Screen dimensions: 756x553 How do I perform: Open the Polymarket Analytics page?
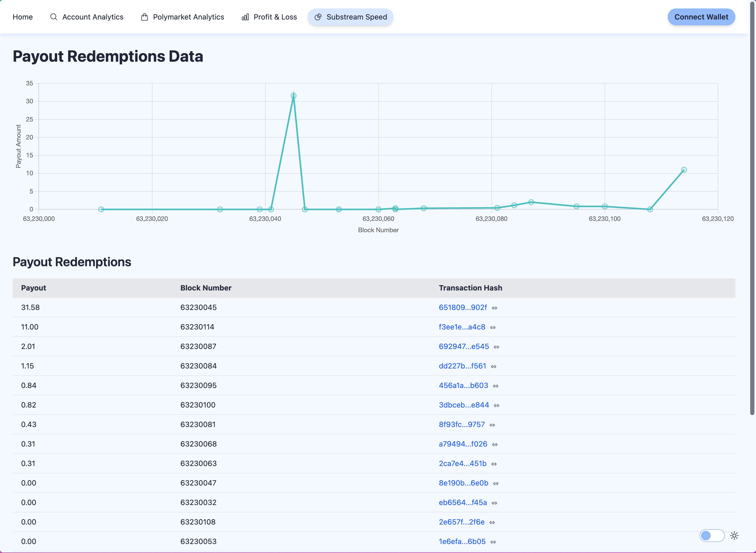[182, 17]
